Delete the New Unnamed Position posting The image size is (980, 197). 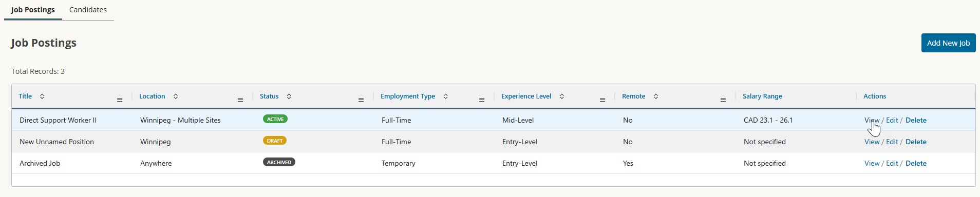(916, 142)
